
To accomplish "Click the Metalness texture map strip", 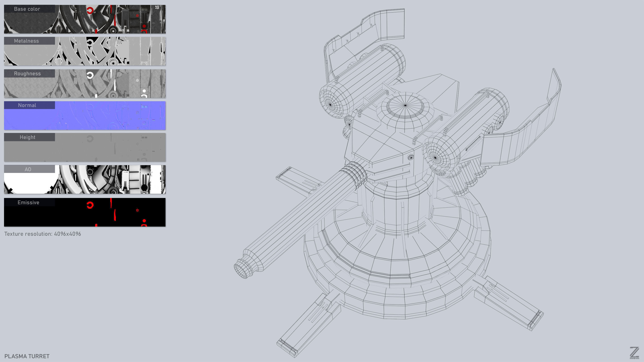I will coord(85,51).
